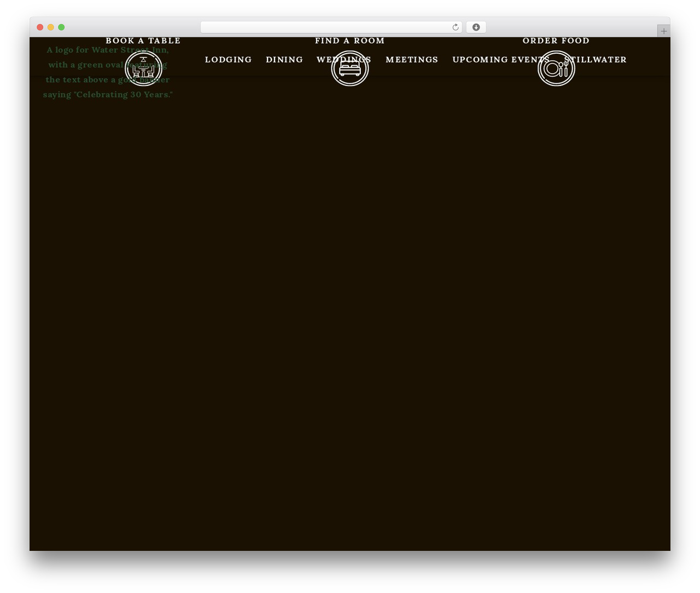Screen dimensions: 700x593
Task: Click the Order Food plate icon
Action: tap(556, 68)
